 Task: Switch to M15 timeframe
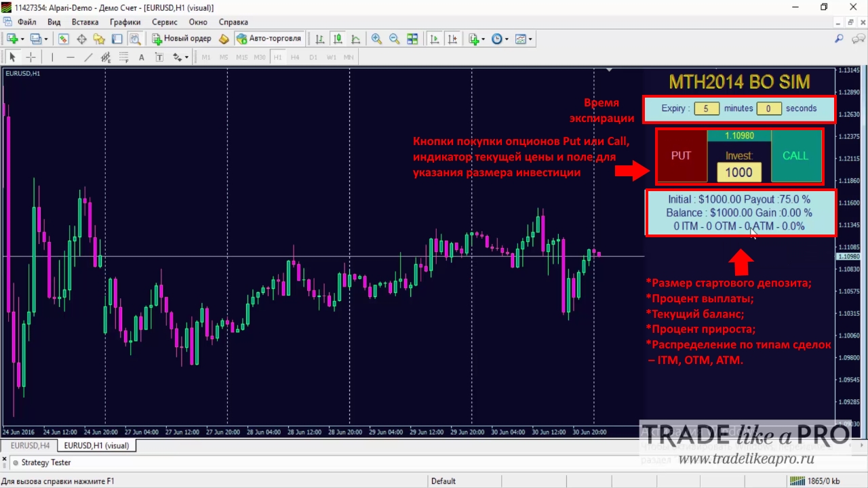pos(242,57)
